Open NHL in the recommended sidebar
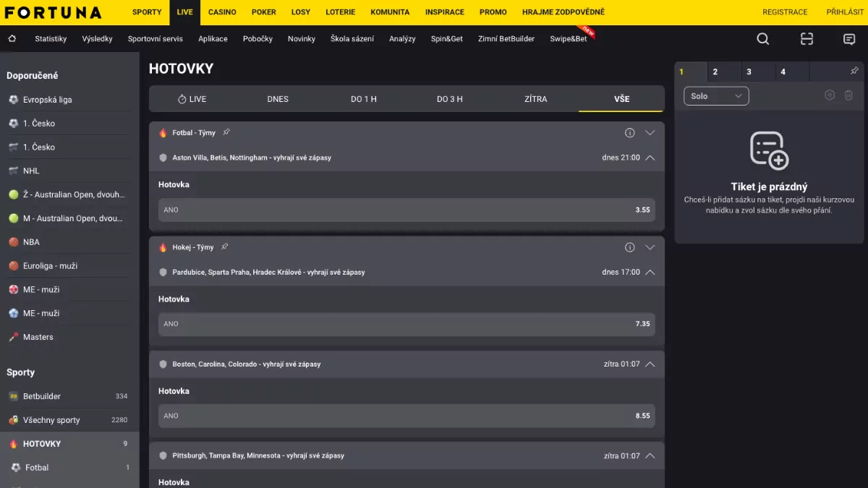Viewport: 868px width, 488px height. [x=31, y=171]
